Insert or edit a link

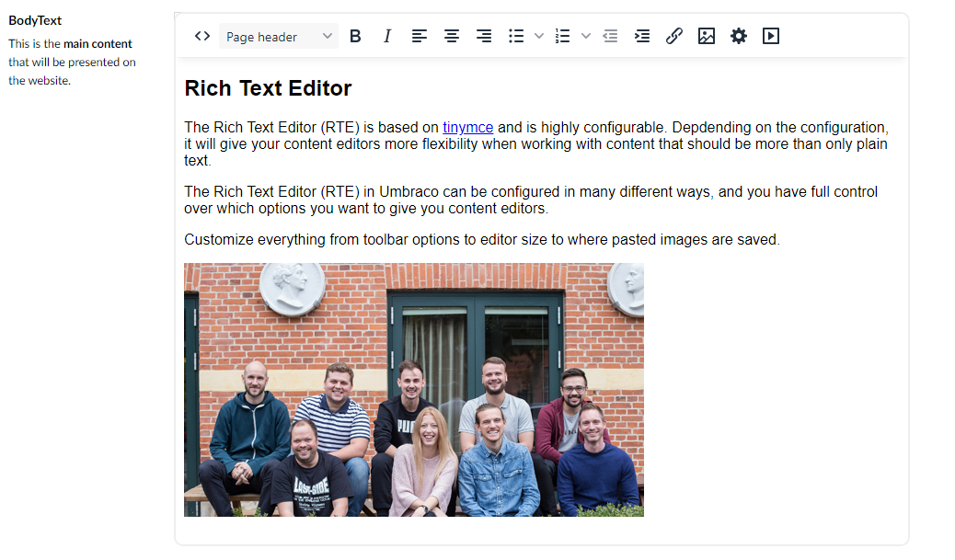click(x=674, y=36)
